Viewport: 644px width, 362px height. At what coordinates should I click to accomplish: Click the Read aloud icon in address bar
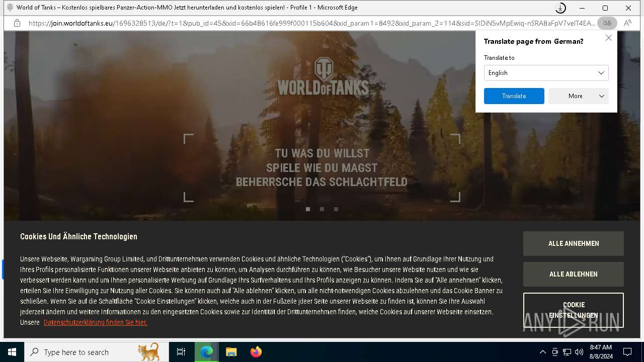tap(627, 23)
